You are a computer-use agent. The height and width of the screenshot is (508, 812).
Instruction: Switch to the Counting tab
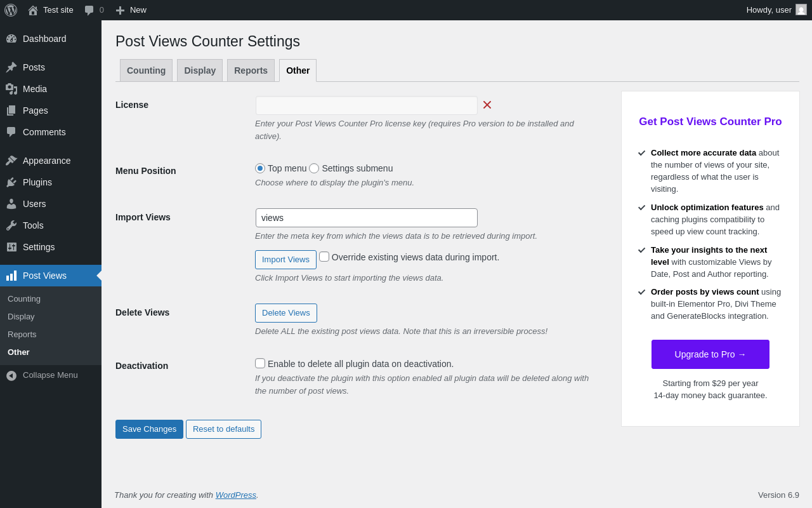pyautogui.click(x=146, y=70)
